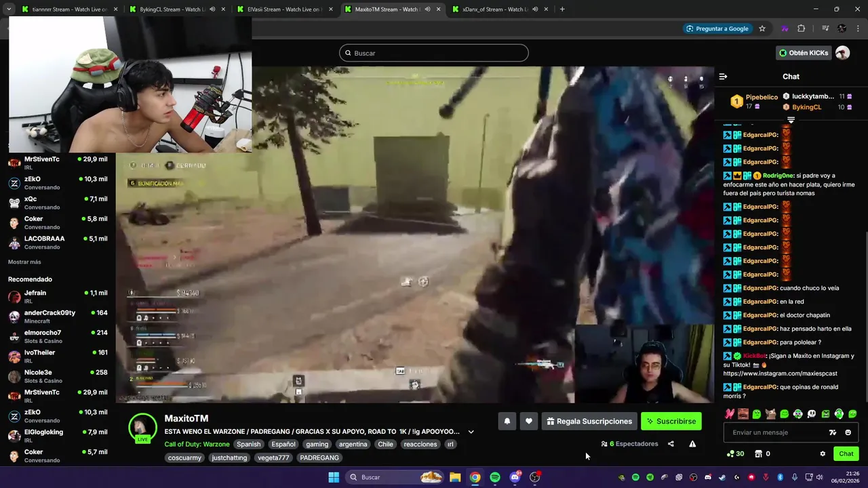
Task: Expand the stream title chevron
Action: click(471, 432)
